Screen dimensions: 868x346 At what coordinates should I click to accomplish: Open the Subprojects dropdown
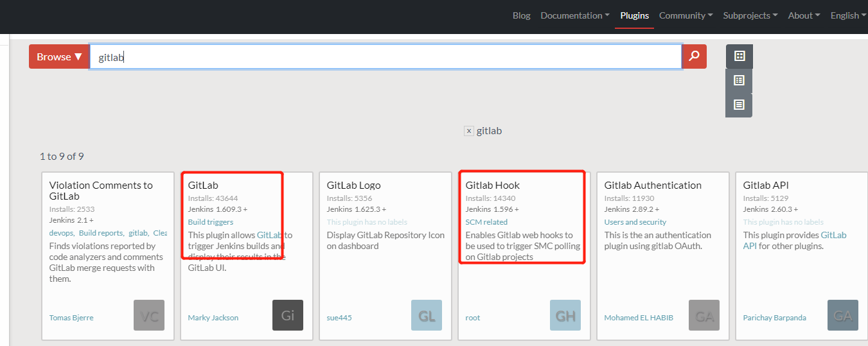750,15
